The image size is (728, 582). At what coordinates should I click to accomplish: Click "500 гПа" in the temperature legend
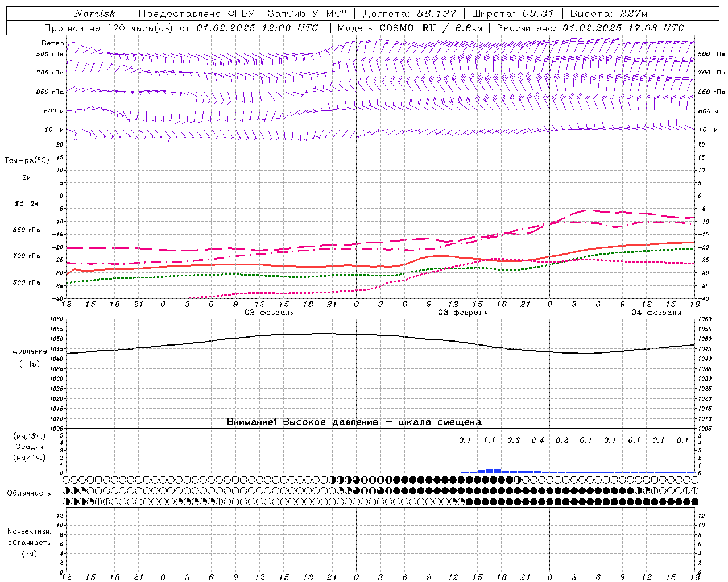[27, 282]
